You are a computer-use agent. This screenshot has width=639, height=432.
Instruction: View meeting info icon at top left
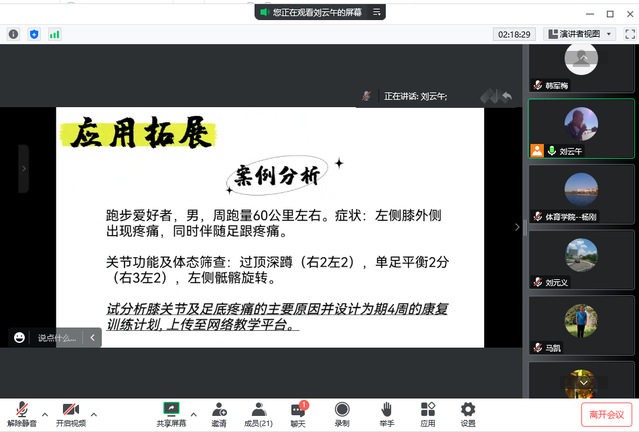click(13, 34)
